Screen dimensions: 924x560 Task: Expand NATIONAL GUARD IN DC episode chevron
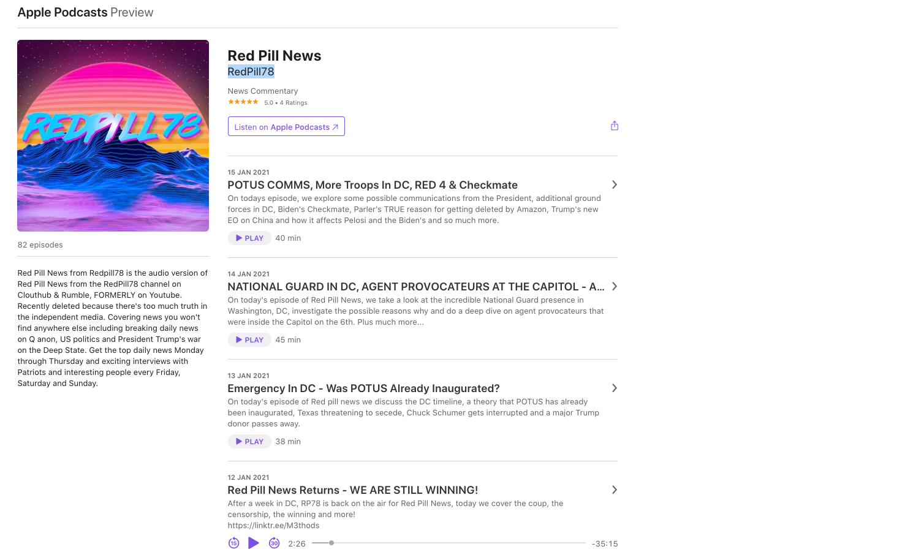tap(614, 286)
